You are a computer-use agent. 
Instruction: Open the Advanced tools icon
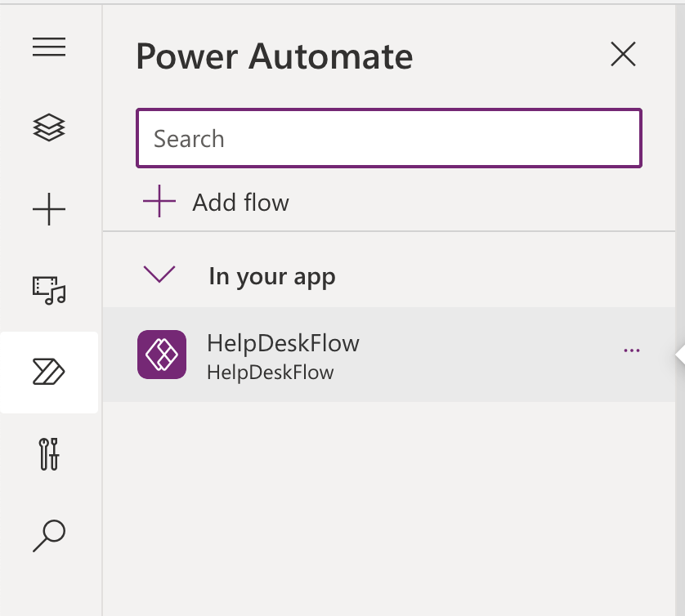click(x=49, y=454)
